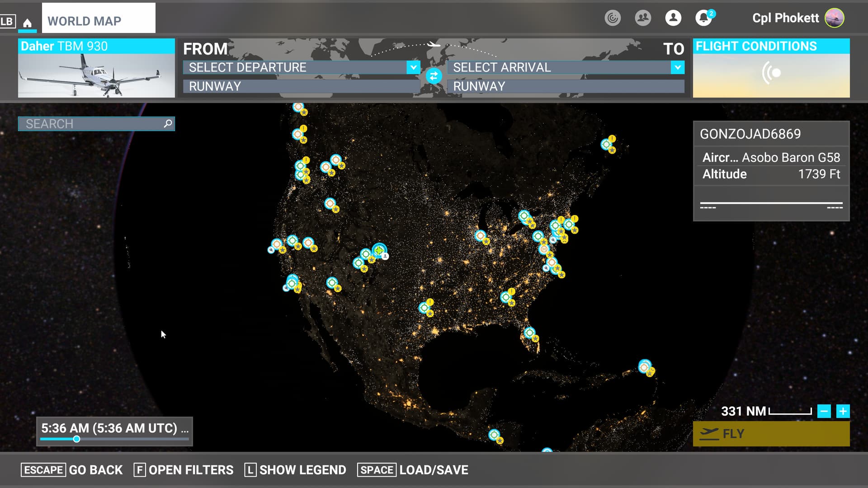Expand the Select Arrival dropdown

pos(677,67)
